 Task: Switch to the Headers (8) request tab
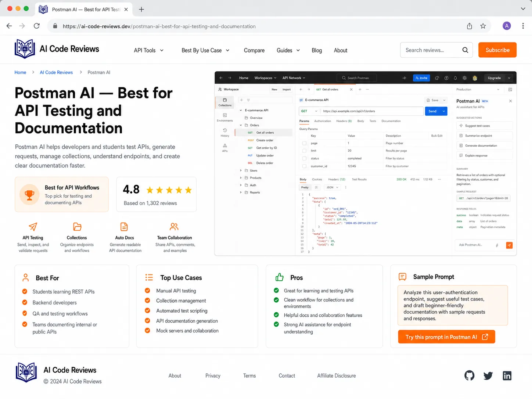(344, 121)
